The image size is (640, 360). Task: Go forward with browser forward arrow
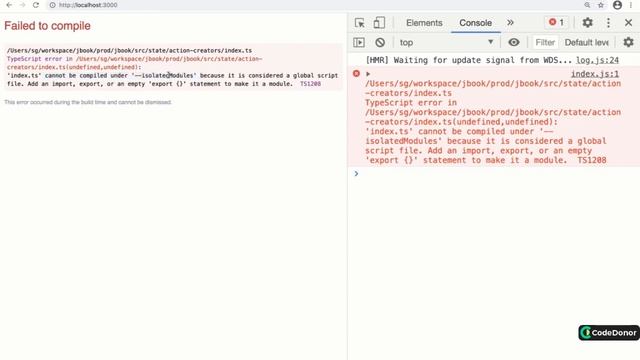point(22,5)
